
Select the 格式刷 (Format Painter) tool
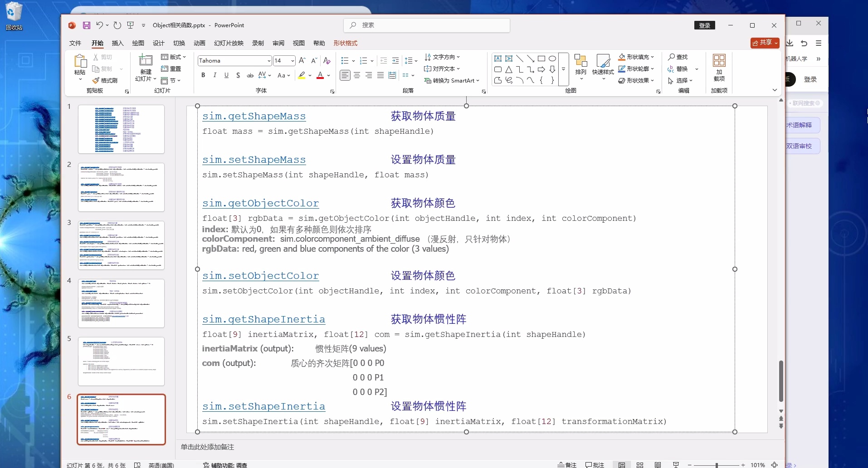(107, 80)
